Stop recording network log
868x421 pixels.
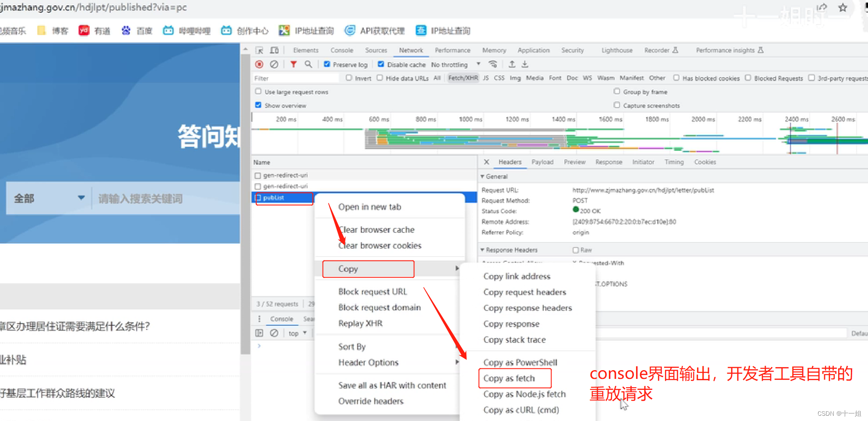pos(260,64)
